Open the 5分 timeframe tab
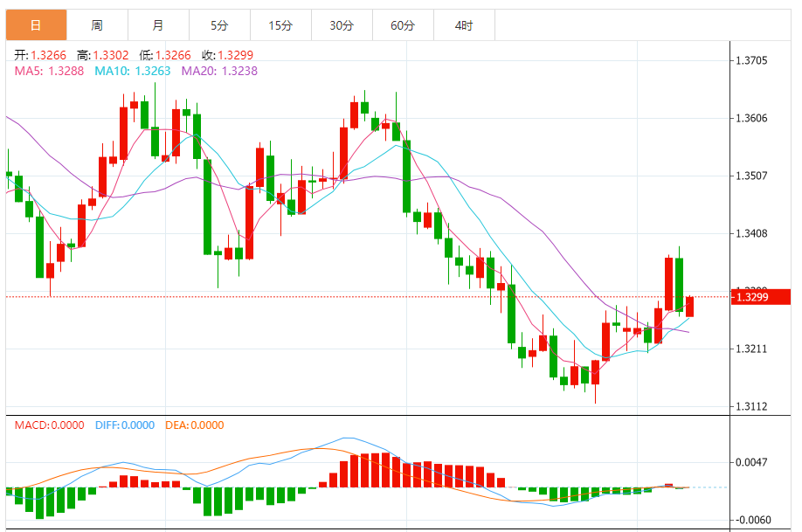Viewport: 802px width, 532px height. coord(219,25)
